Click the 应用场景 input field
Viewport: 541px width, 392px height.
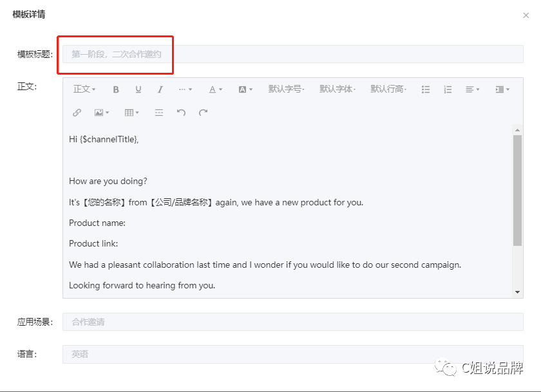click(x=293, y=322)
